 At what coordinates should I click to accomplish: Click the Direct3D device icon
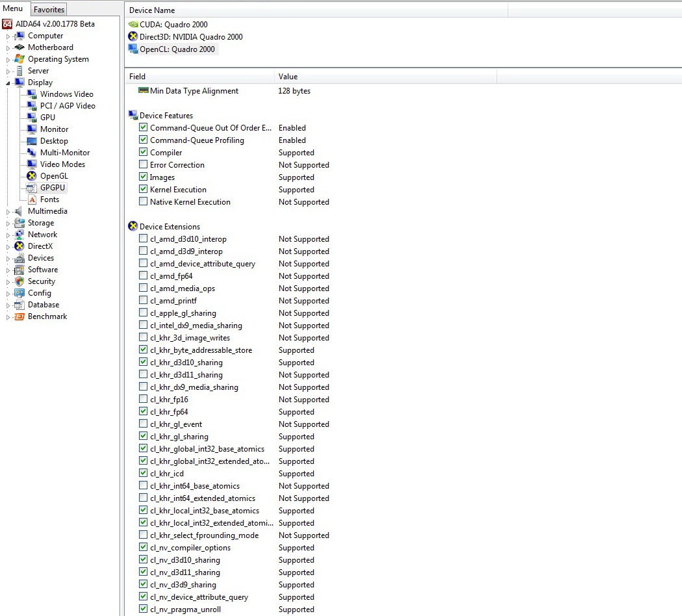(133, 36)
